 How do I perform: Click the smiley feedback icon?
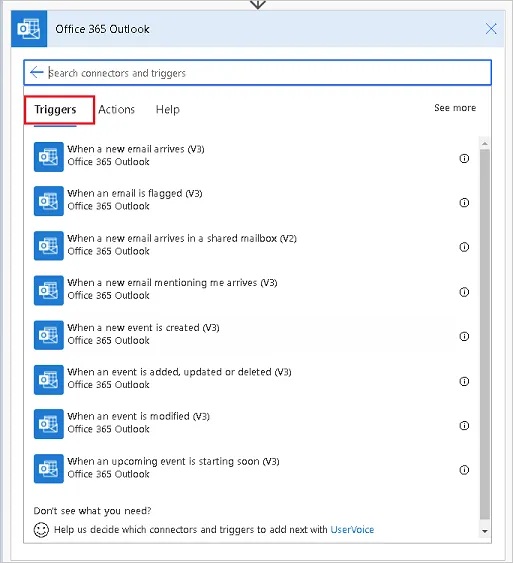pos(41,530)
